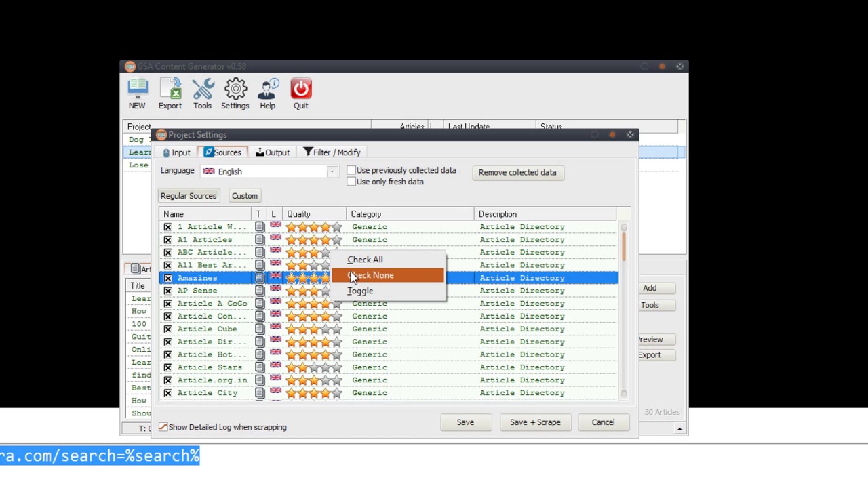Click the NEW project toolbar icon
This screenshot has height=488, width=868.
(x=137, y=94)
